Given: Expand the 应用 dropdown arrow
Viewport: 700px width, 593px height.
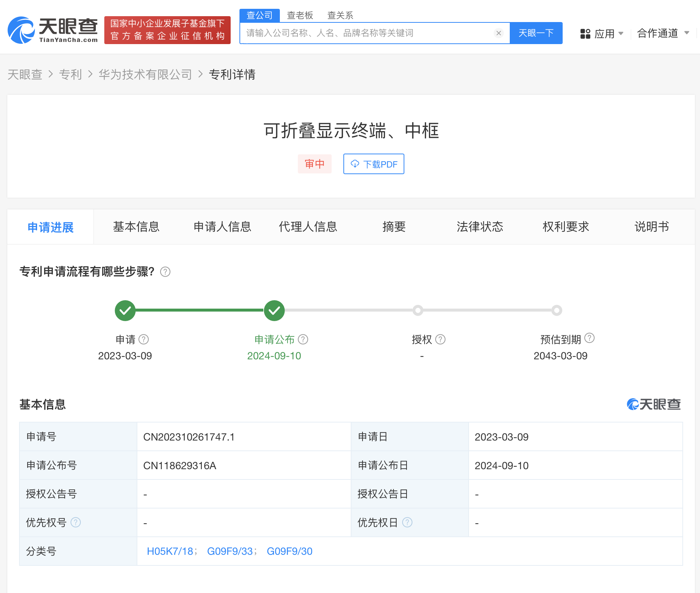Looking at the screenshot, I should (621, 33).
